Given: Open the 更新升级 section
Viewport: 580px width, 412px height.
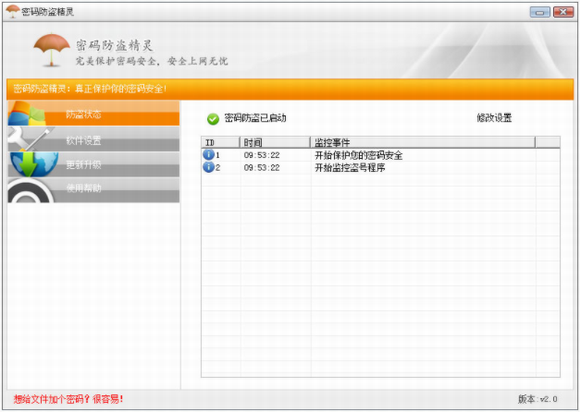Looking at the screenshot, I should [94, 164].
